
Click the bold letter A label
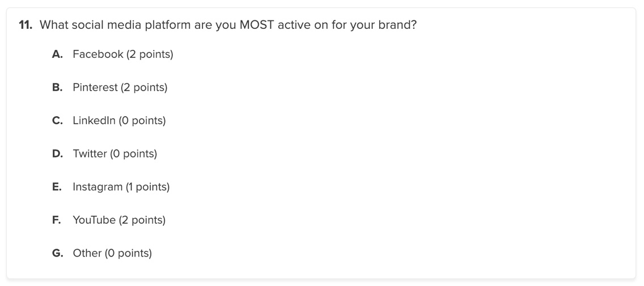[57, 54]
